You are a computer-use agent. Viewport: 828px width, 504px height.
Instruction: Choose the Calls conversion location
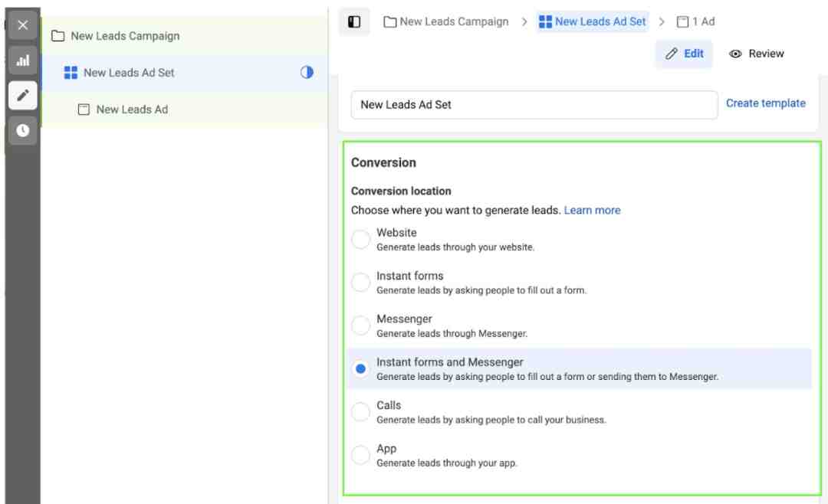[x=360, y=411]
